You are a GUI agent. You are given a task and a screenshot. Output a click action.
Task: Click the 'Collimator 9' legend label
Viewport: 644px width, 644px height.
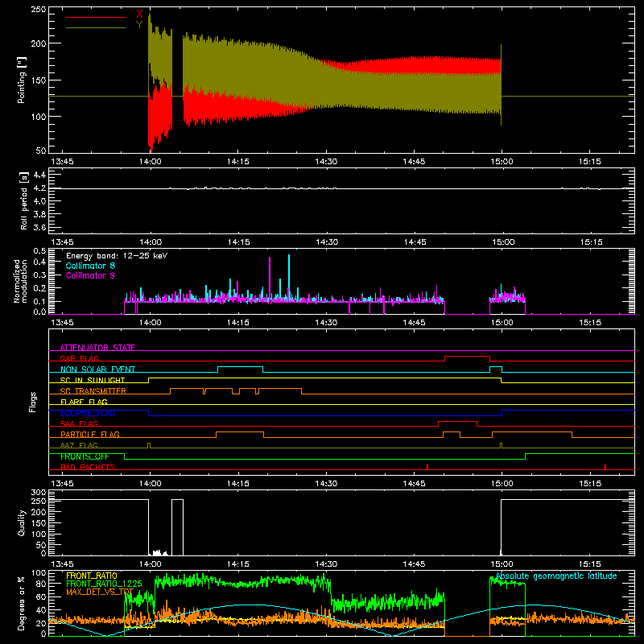[x=90, y=275]
